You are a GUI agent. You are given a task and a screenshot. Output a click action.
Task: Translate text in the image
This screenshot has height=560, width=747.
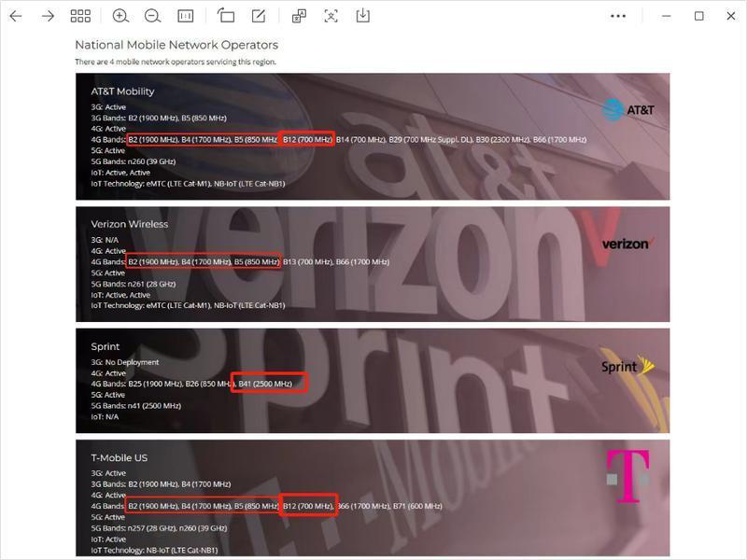click(299, 16)
